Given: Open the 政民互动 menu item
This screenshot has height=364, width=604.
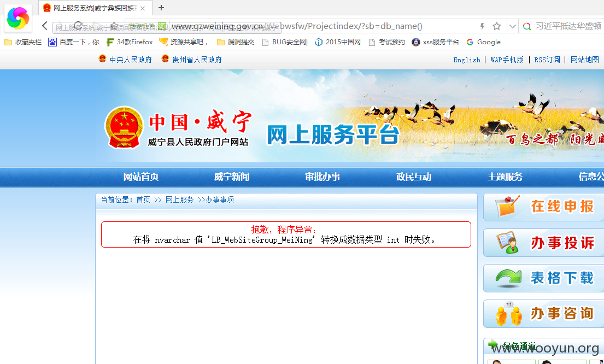Looking at the screenshot, I should [414, 177].
